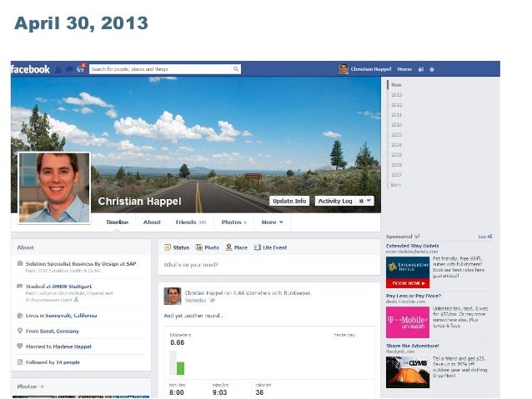
Task: Open account settings gear in top bar
Action: coord(432,69)
